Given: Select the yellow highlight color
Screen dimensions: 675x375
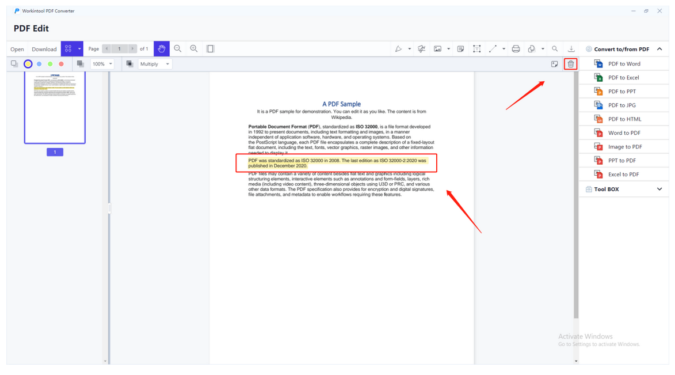Looking at the screenshot, I should pyautogui.click(x=28, y=64).
